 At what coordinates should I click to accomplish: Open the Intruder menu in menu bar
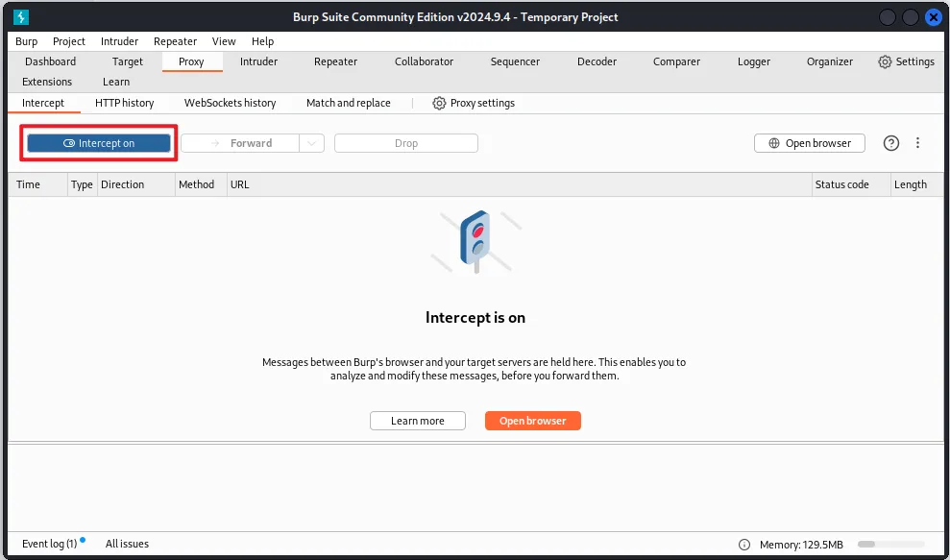pyautogui.click(x=119, y=41)
